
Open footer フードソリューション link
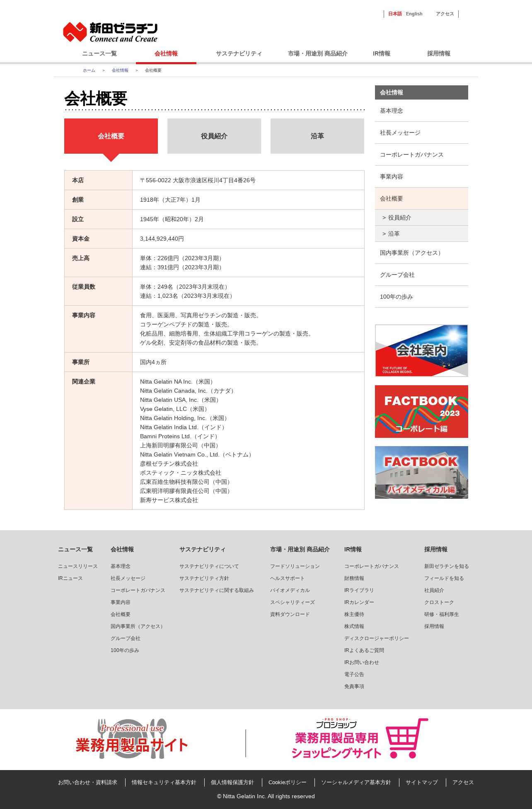coord(295,566)
